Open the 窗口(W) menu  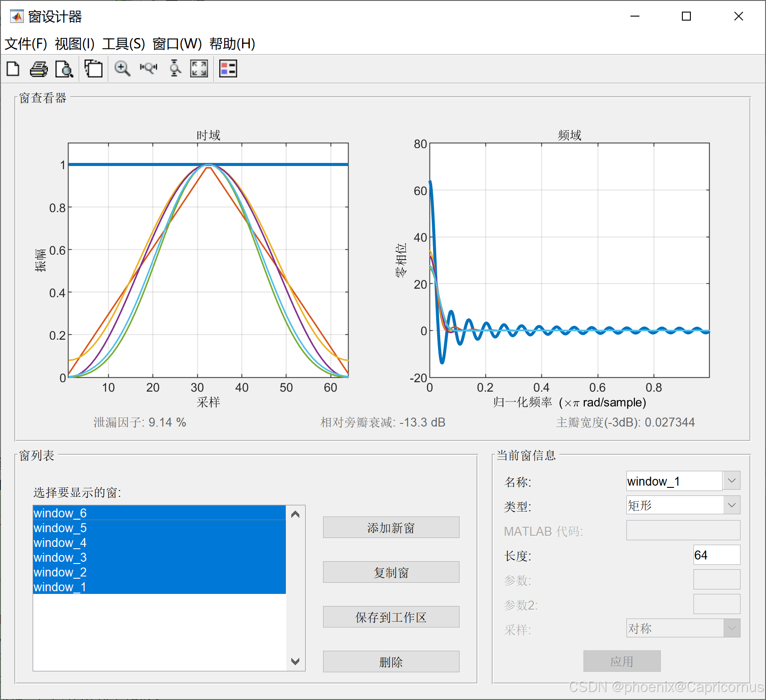(177, 44)
